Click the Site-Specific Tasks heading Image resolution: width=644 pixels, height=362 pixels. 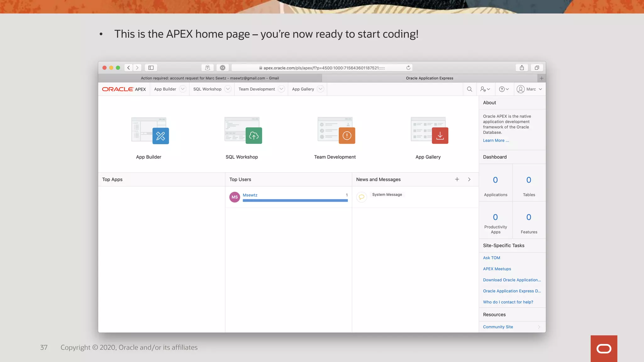[503, 245]
